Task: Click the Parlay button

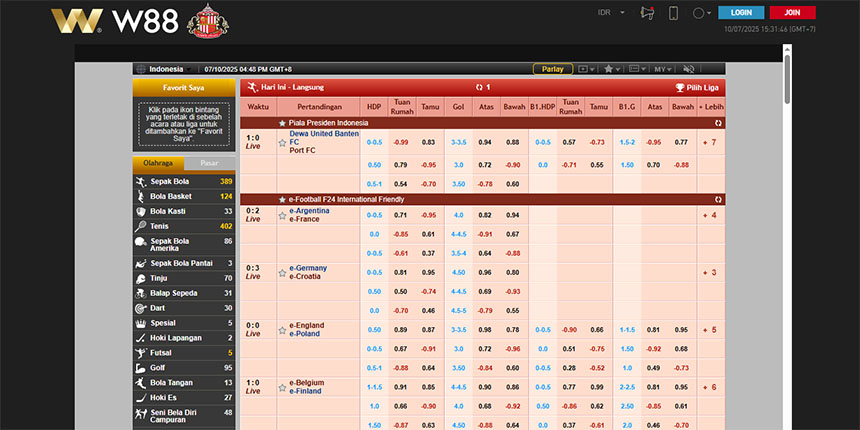Action: [x=553, y=69]
